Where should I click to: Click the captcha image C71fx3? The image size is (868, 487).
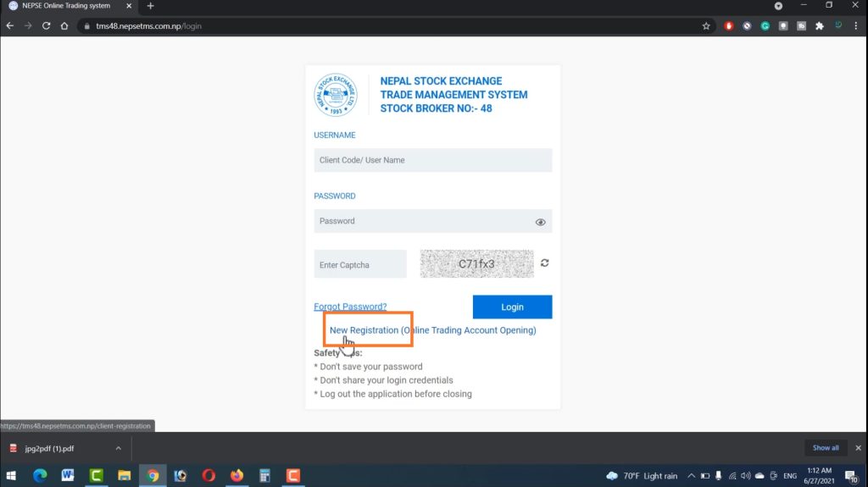(x=476, y=264)
